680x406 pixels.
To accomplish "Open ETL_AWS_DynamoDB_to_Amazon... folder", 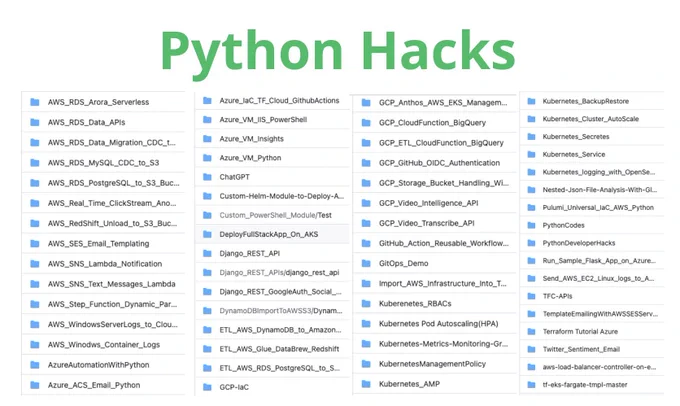I will pos(280,330).
